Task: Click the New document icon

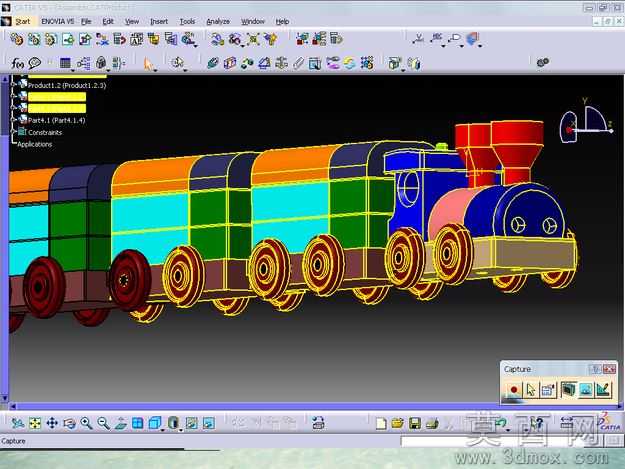Action: 381,423
